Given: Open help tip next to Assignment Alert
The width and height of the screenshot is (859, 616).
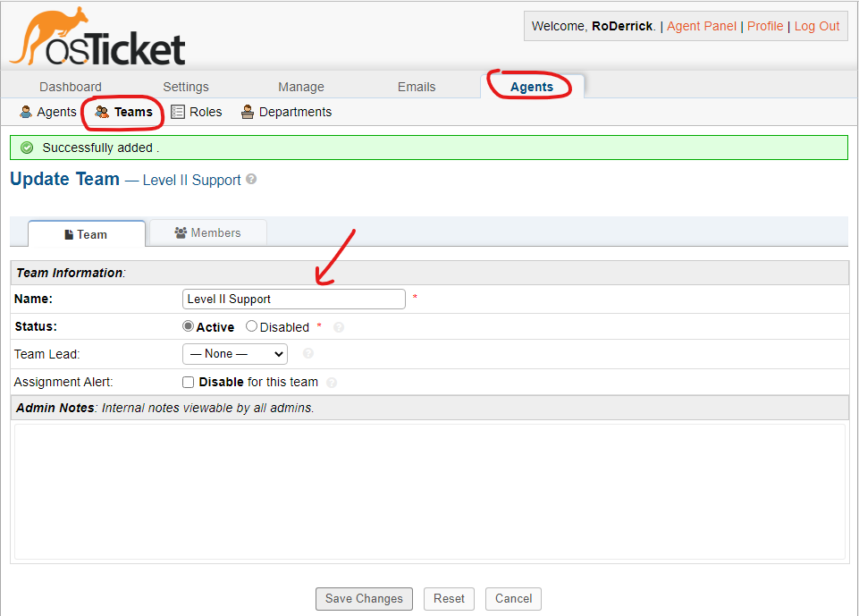Looking at the screenshot, I should pyautogui.click(x=332, y=383).
